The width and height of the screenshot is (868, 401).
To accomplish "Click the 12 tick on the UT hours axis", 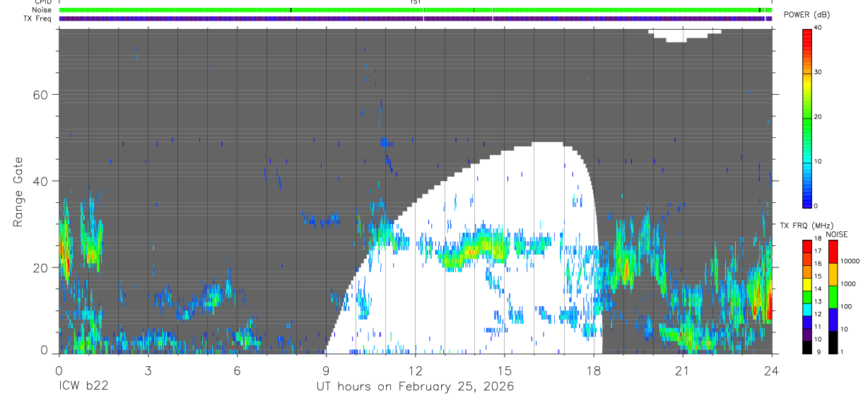I will [x=415, y=369].
